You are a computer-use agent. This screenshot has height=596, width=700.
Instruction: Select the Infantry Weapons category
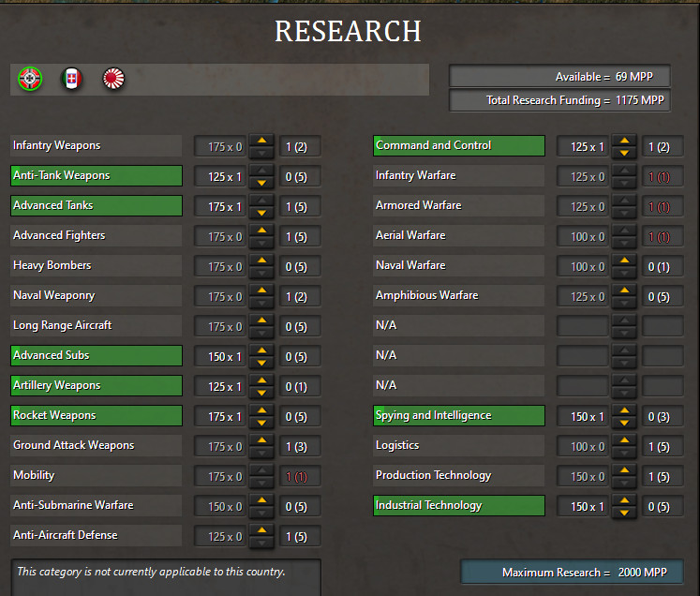[96, 145]
